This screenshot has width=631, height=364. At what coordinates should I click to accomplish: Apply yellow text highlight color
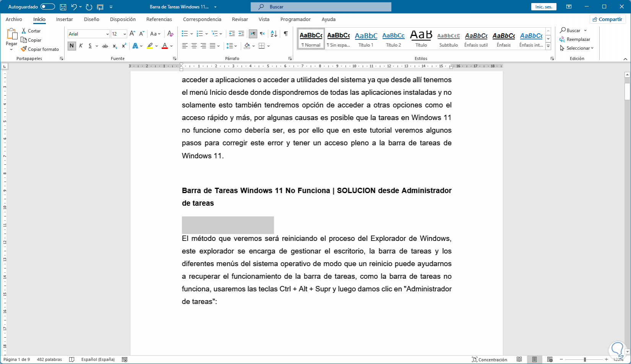tap(150, 46)
